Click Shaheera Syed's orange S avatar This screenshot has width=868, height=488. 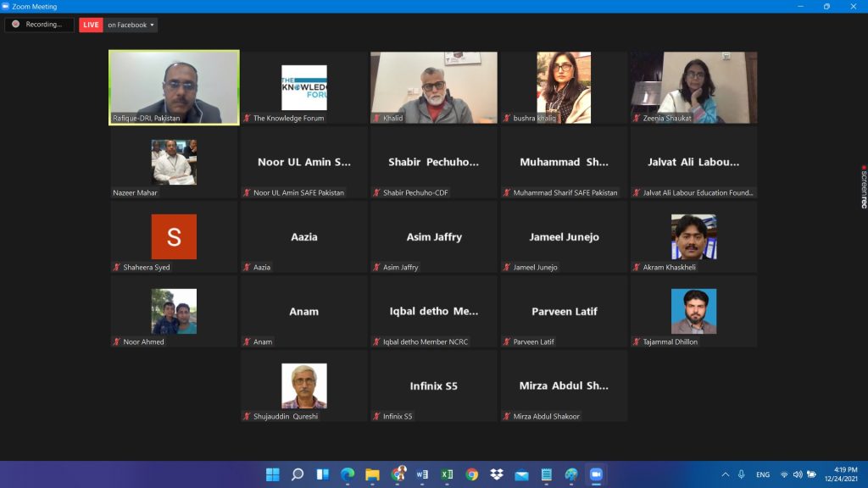point(174,236)
